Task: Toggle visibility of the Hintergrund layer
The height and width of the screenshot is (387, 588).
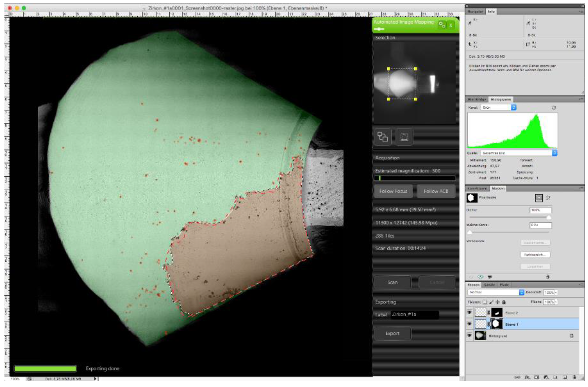Action: click(469, 335)
